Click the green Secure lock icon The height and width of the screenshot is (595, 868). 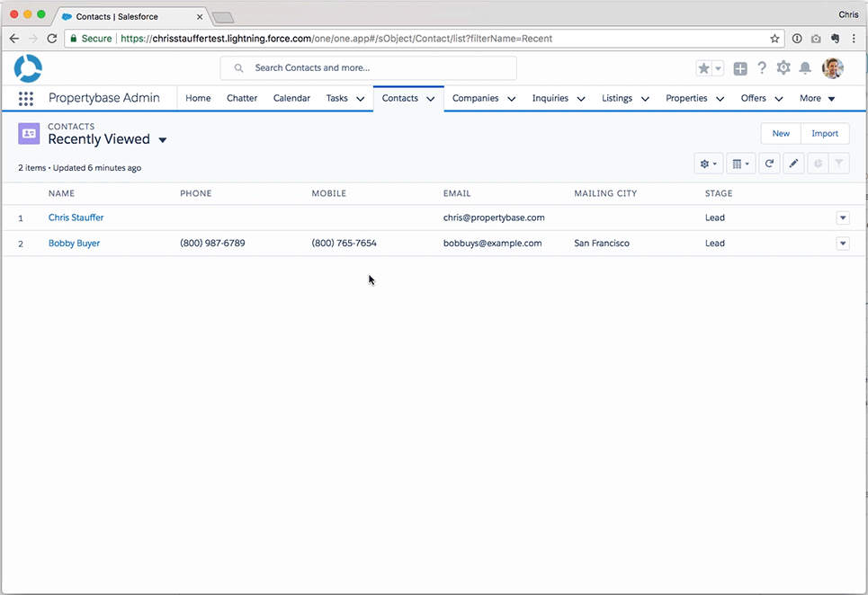coord(74,39)
